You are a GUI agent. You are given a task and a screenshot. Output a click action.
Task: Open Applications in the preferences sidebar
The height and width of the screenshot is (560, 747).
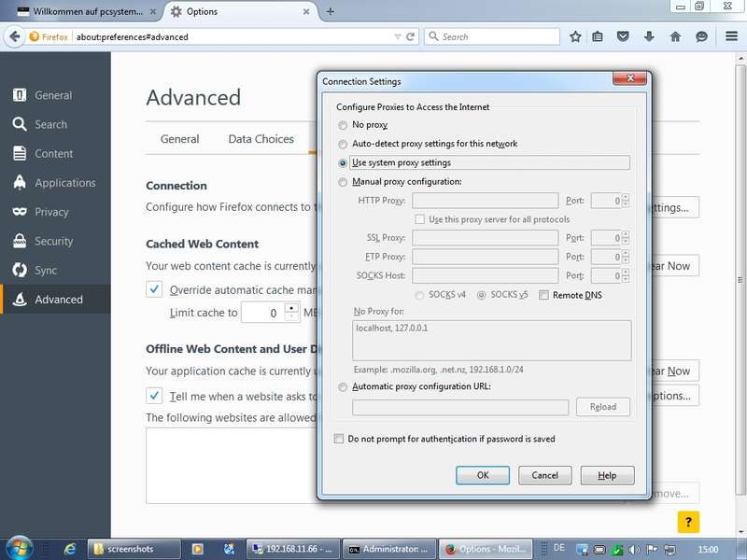(55, 183)
